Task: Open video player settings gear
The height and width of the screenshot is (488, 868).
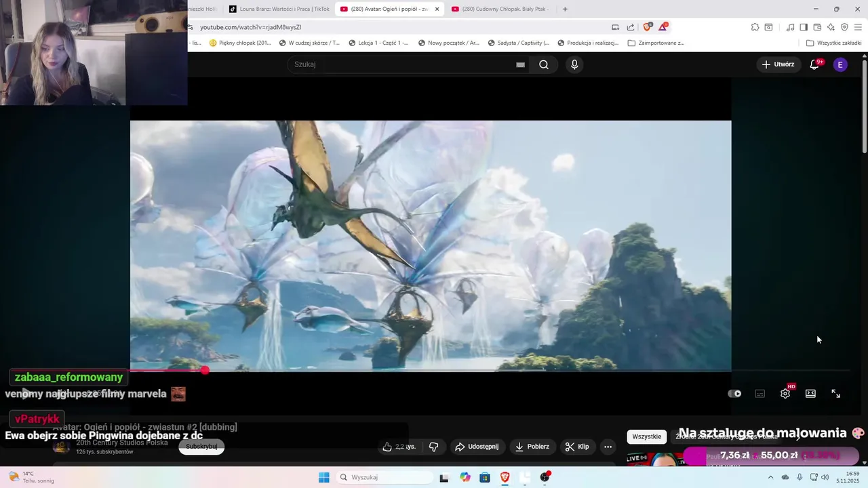Action: coord(785,394)
